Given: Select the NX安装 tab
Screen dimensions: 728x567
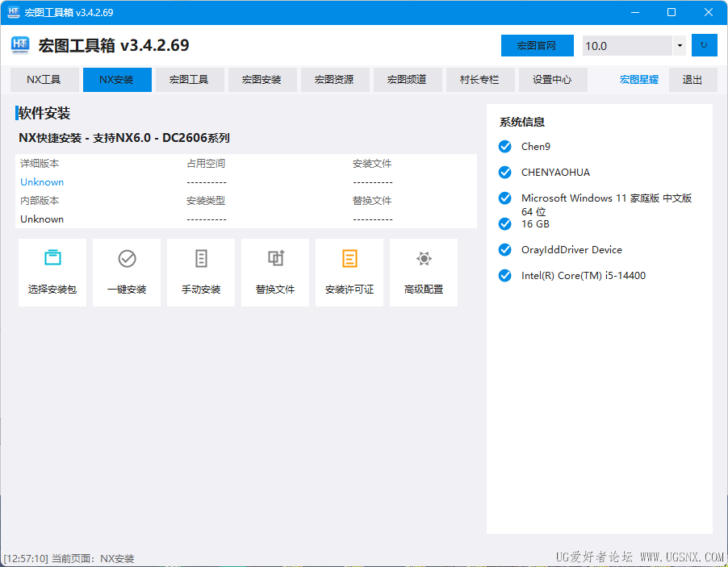Looking at the screenshot, I should coord(117,80).
